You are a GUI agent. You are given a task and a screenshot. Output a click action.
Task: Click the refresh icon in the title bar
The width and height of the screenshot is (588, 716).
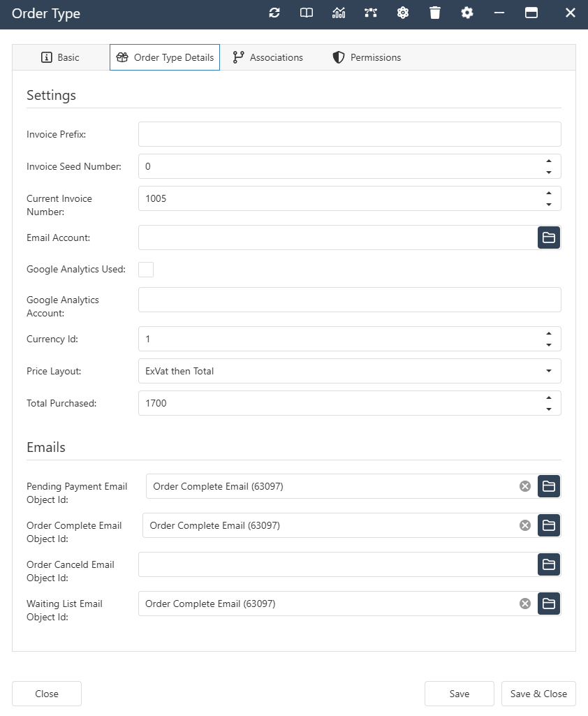[x=274, y=13]
